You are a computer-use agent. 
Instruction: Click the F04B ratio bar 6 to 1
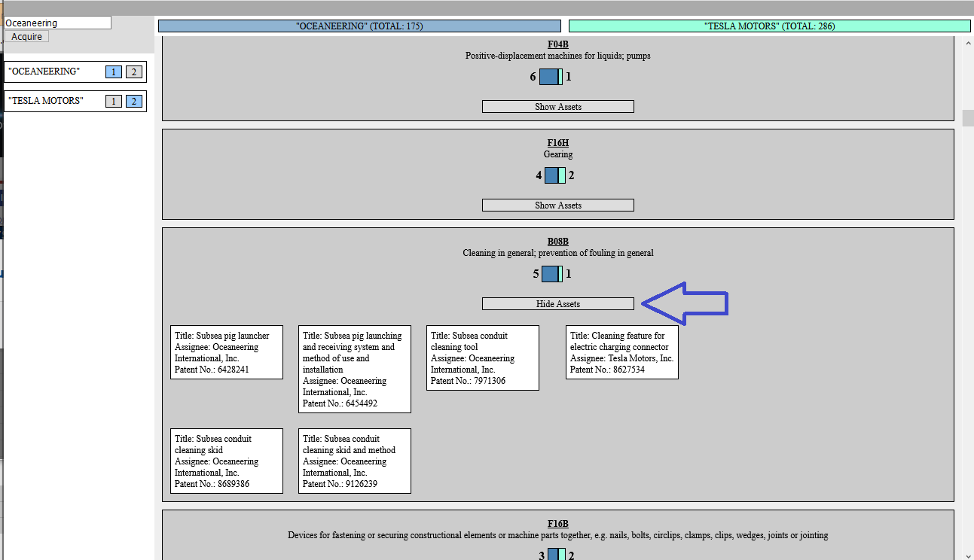551,77
